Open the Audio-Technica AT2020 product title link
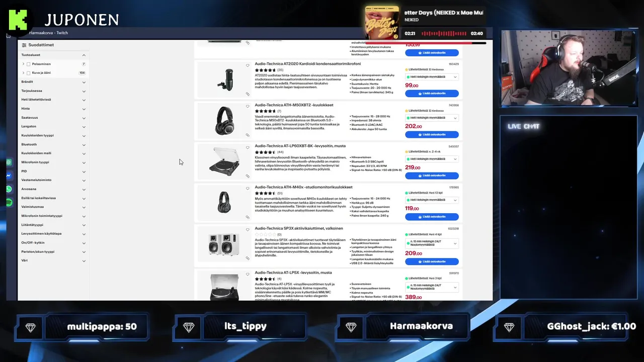644x362 pixels. [x=307, y=64]
